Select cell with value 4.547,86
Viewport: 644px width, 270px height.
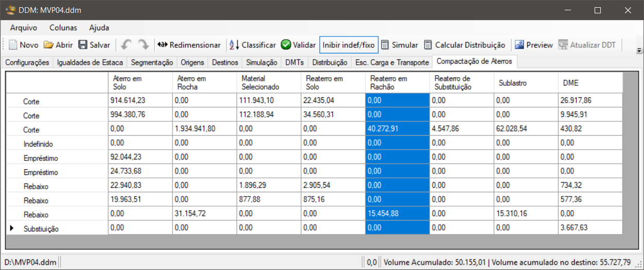click(x=461, y=129)
